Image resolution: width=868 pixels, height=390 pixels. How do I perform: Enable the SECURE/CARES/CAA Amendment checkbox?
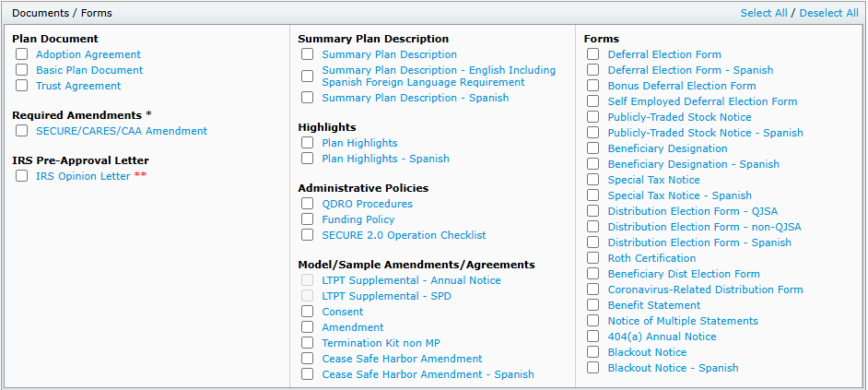coord(22,131)
